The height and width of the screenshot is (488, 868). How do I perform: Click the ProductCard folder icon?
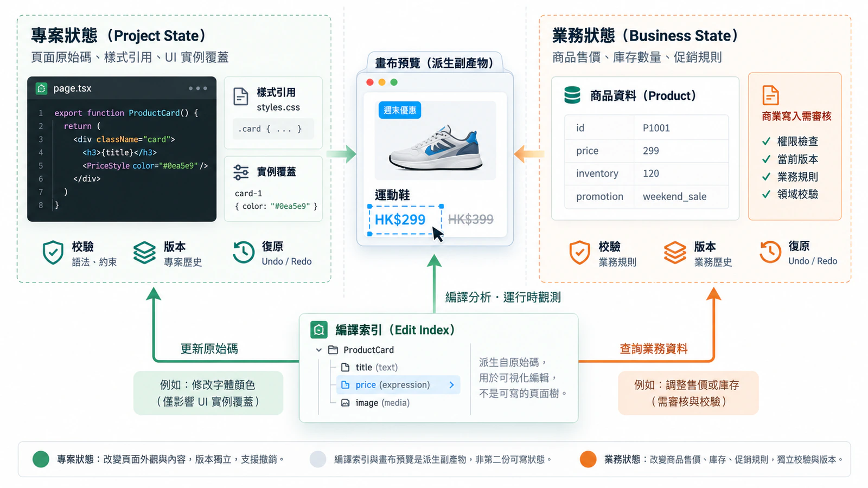(x=333, y=350)
